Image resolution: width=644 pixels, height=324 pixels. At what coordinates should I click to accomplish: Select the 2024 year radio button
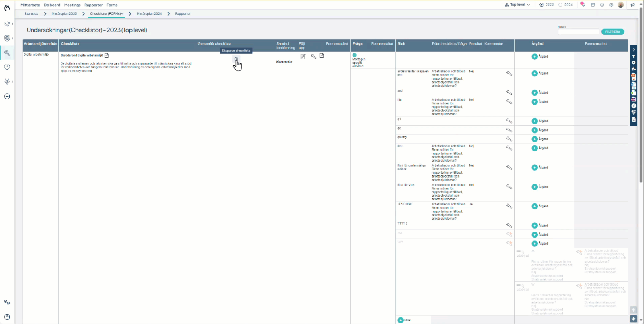(x=560, y=5)
